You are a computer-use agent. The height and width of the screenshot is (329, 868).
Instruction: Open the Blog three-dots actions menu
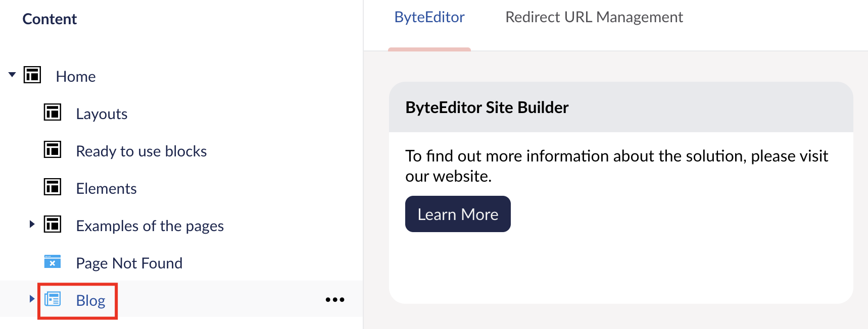[x=335, y=300]
